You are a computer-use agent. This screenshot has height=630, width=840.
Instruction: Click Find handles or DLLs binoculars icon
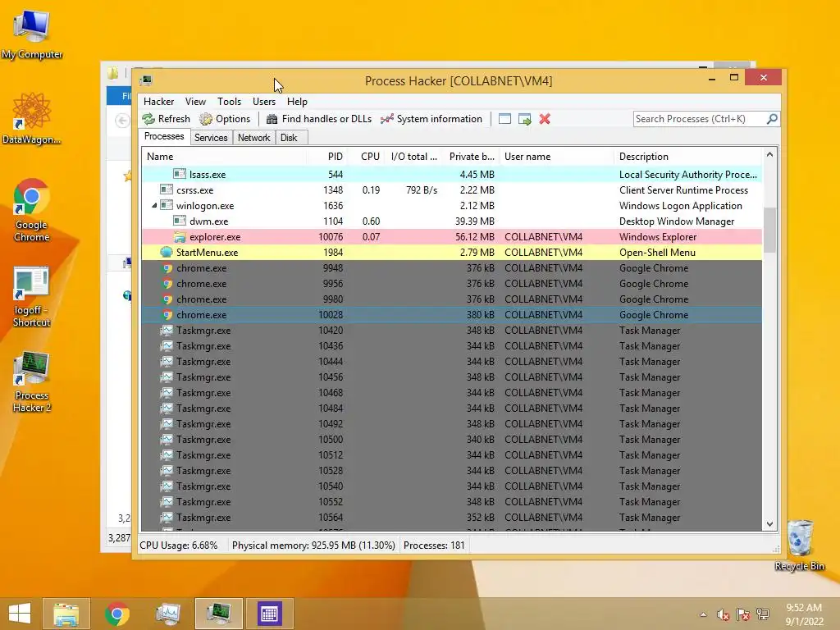(x=272, y=119)
